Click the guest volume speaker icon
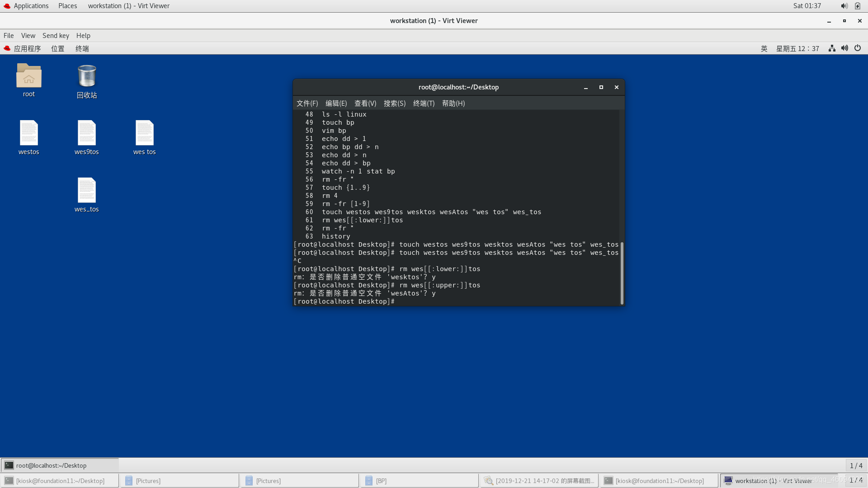The width and height of the screenshot is (868, 488). pyautogui.click(x=844, y=48)
